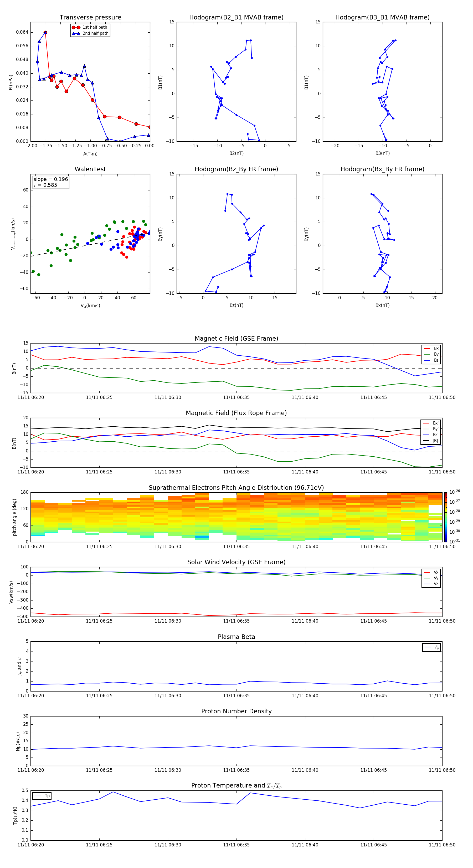This screenshot has height=868, width=473.
Task: Click '11/11 06:20' tick under GSE magnetic field
Action: tap(31, 398)
